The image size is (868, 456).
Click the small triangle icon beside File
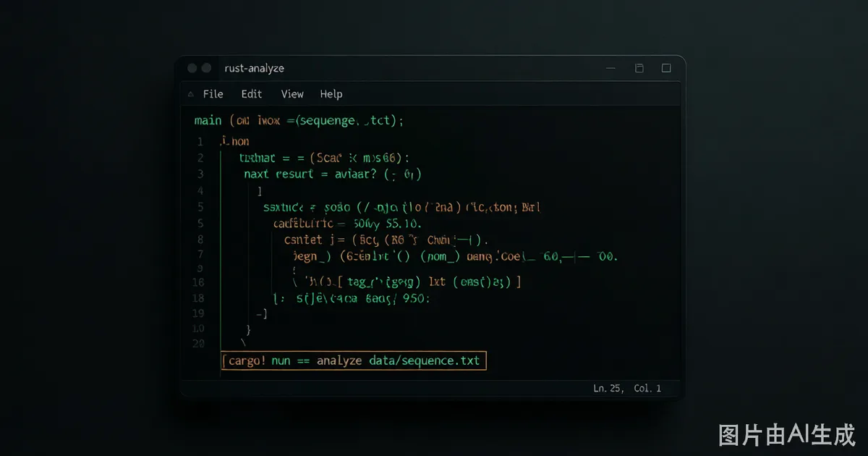pyautogui.click(x=191, y=94)
